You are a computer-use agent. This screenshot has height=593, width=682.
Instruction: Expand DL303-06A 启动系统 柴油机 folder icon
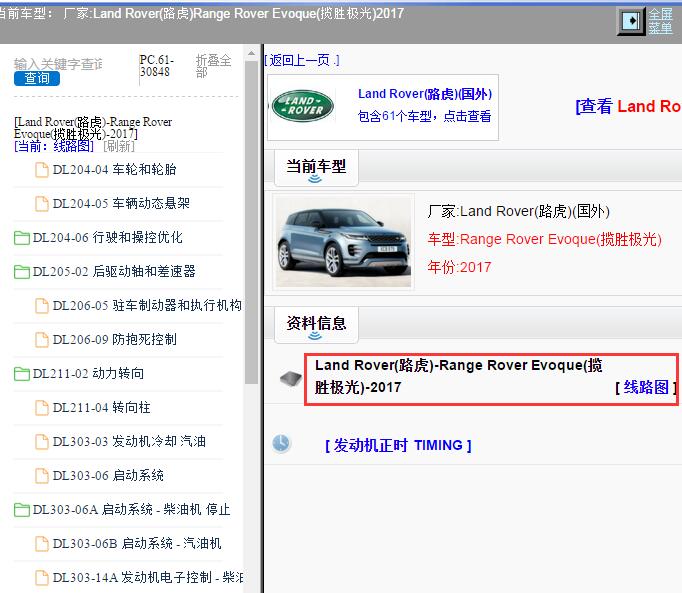point(22,510)
